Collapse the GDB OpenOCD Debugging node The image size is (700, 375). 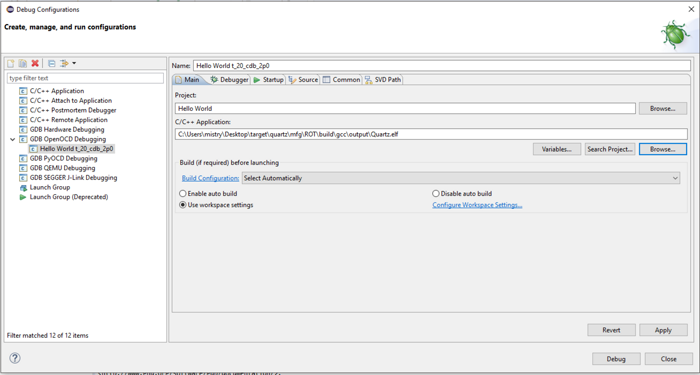(x=12, y=139)
